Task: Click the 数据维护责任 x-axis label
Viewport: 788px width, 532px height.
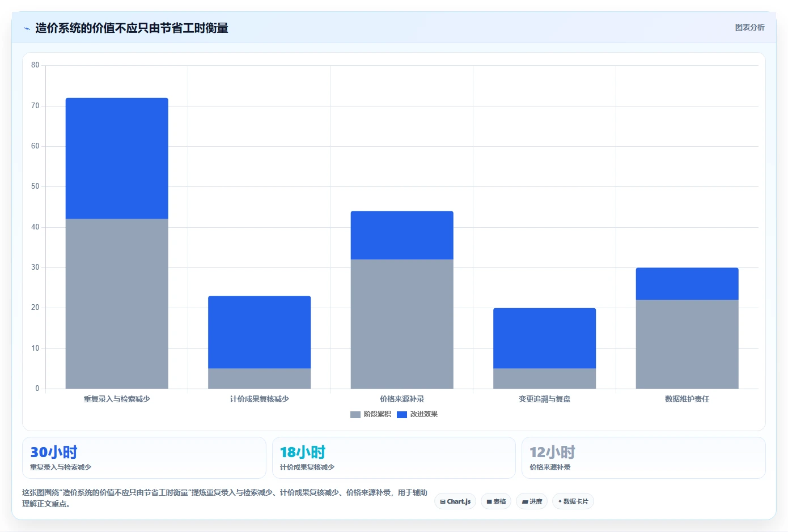Action: pos(687,399)
